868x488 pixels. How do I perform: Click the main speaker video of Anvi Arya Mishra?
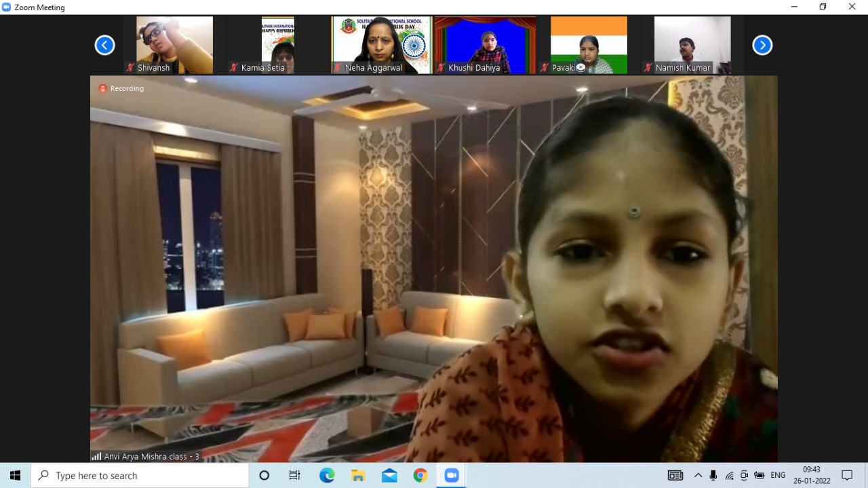click(434, 269)
